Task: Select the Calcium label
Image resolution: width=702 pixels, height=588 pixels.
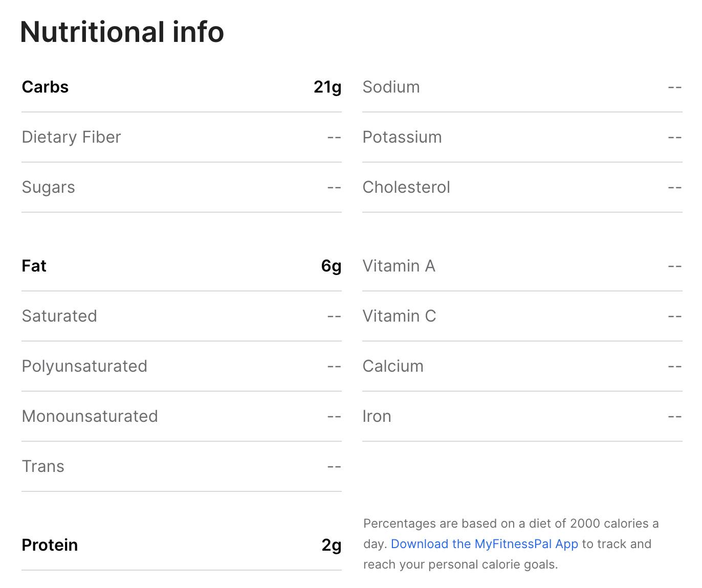Action: point(393,366)
